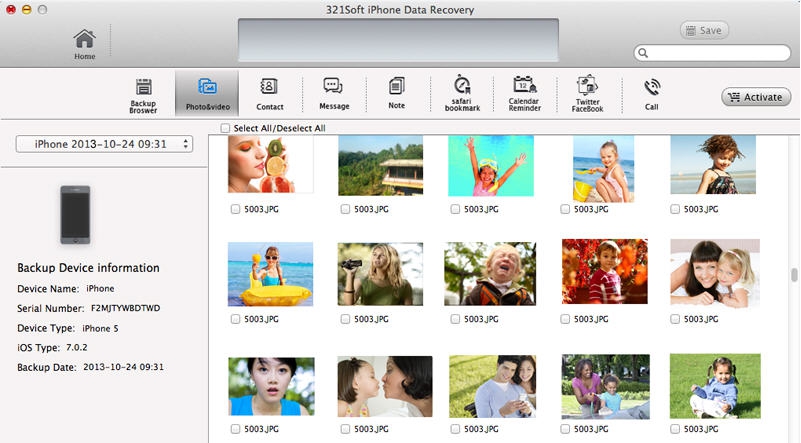This screenshot has height=443, width=801.
Task: Check the box under the toddler with bucket photo
Action: pyautogui.click(x=565, y=209)
